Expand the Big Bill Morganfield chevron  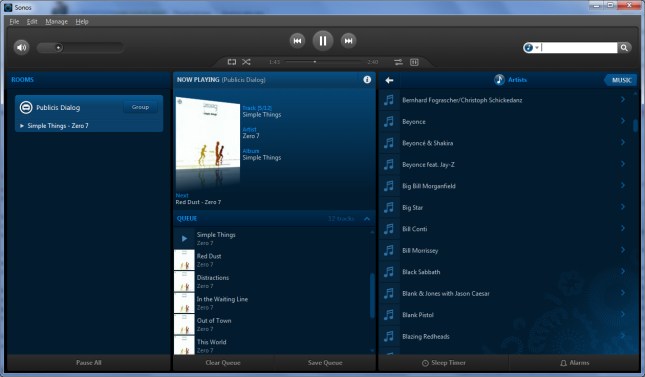pyautogui.click(x=623, y=185)
